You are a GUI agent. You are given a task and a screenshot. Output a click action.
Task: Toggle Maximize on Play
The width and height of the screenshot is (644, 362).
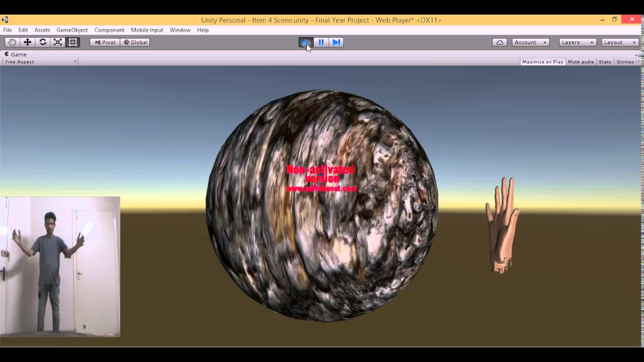(543, 62)
